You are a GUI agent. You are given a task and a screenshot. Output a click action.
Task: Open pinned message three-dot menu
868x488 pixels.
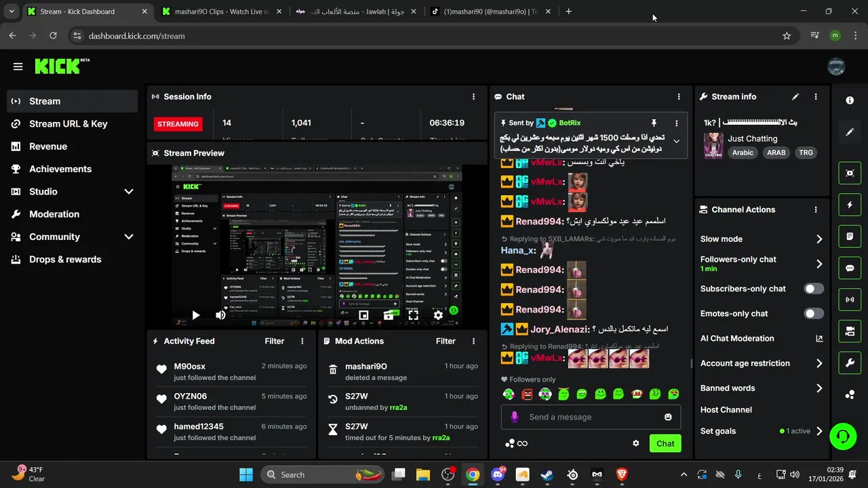[676, 123]
